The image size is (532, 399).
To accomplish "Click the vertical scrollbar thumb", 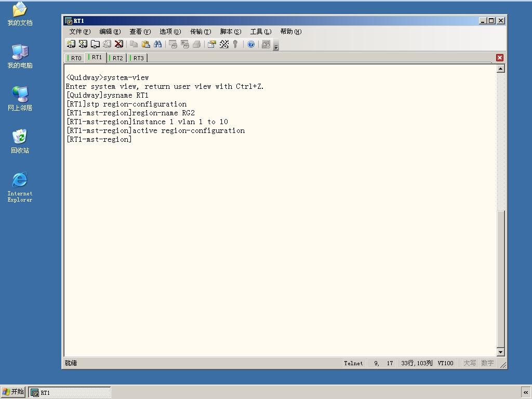I will [500, 279].
